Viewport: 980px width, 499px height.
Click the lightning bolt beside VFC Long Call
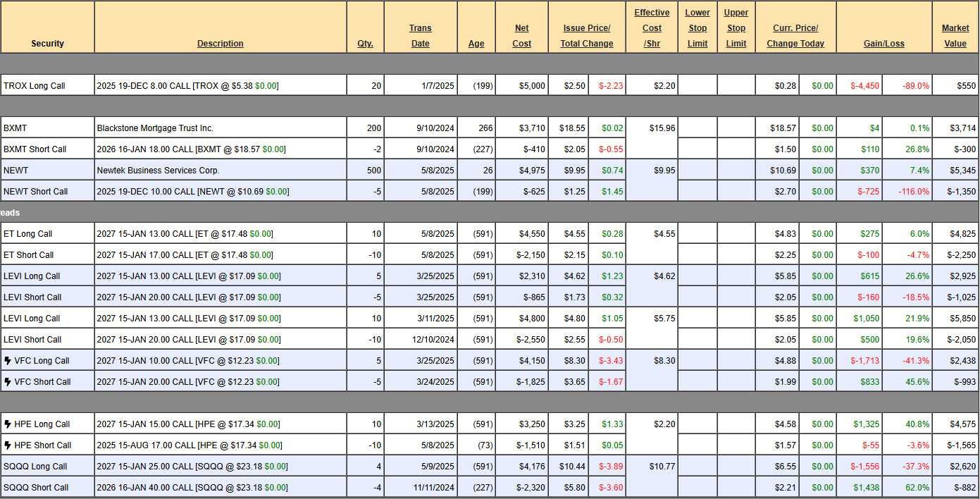8,361
